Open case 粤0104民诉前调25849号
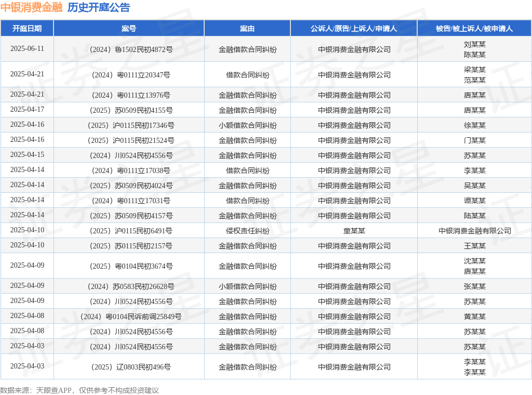The image size is (532, 395). tap(131, 317)
